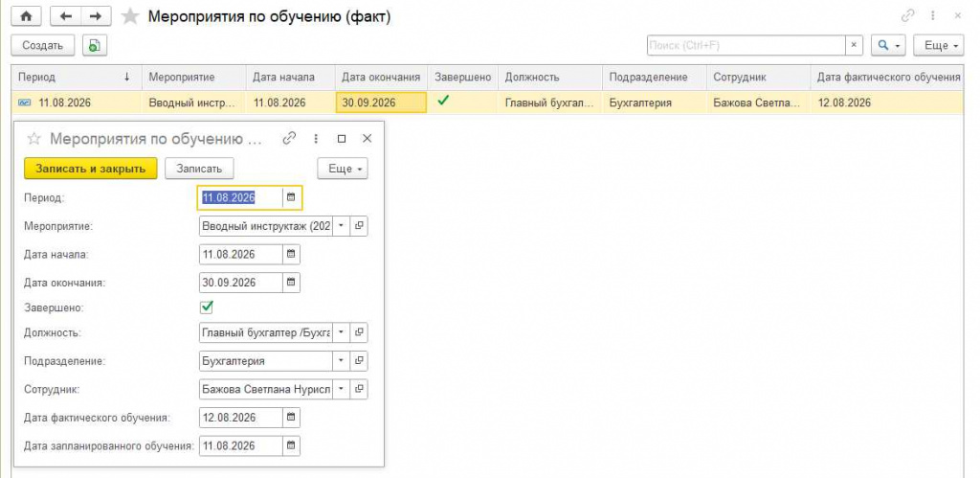980x478 pixels.
Task: Expand Должность dropdown list
Action: (342, 332)
